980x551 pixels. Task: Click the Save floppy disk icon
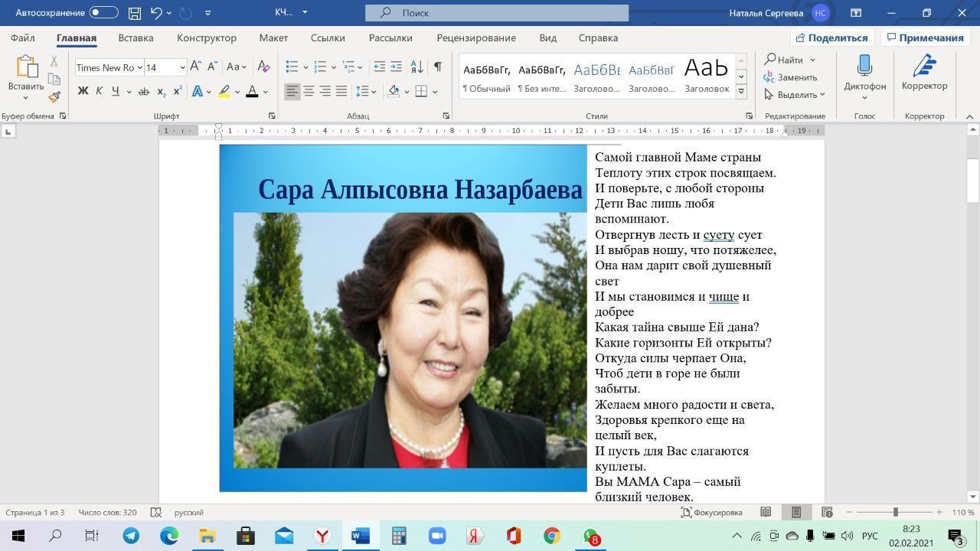pyautogui.click(x=135, y=13)
